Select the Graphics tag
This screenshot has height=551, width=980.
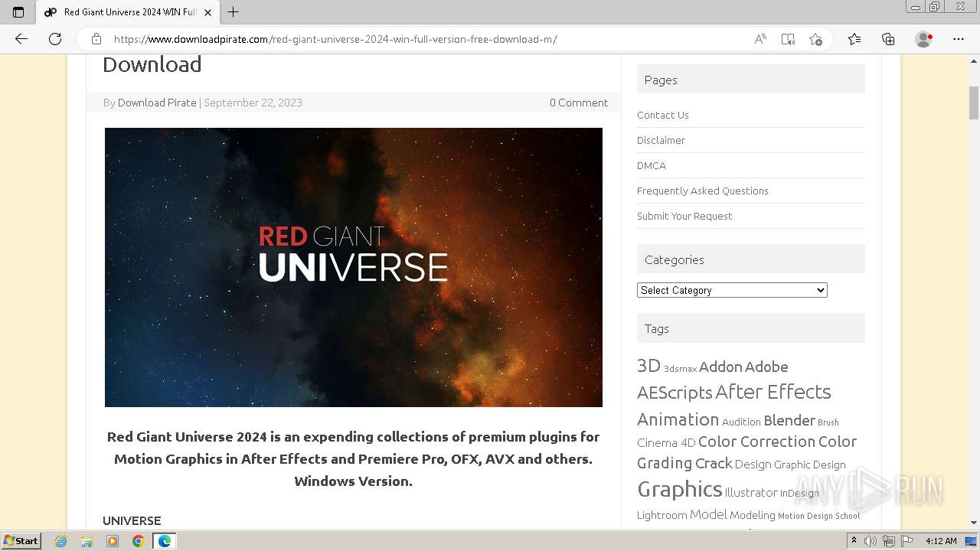(679, 489)
